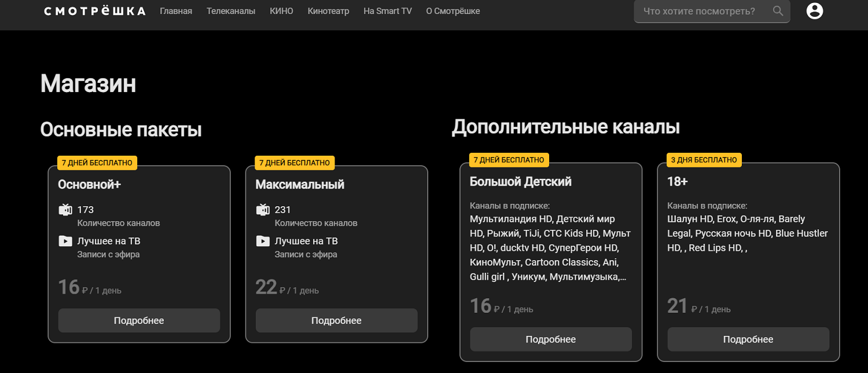Click the 21 ₽ / 1 день price
Screen dimensions: 868x373
click(699, 306)
